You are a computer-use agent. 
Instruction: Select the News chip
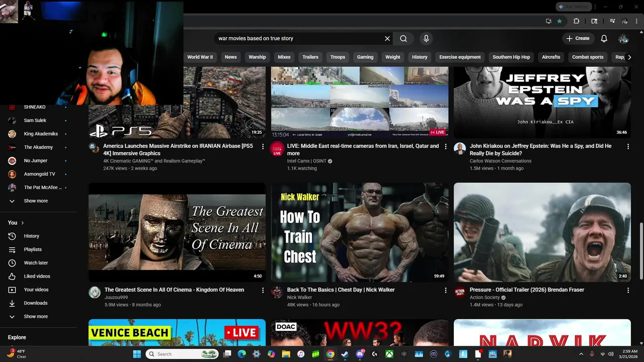pos(230,57)
